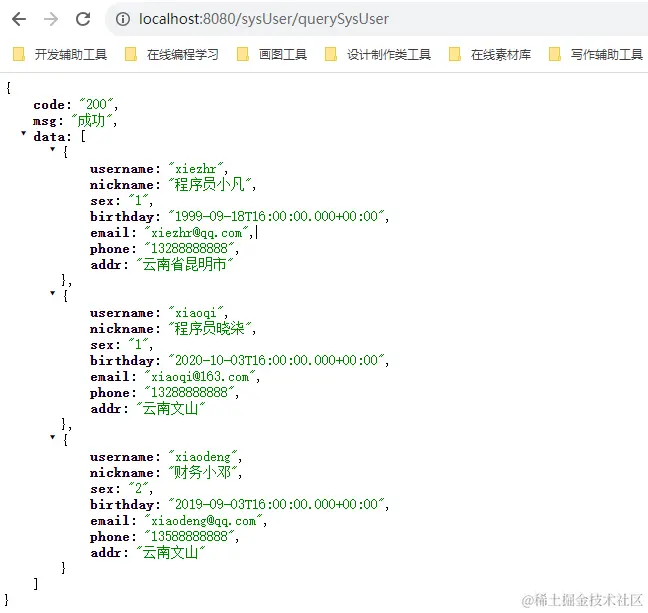Viewport: 648px width, 613px height.
Task: Click addr value "云南省昆明市"
Action: 185,264
